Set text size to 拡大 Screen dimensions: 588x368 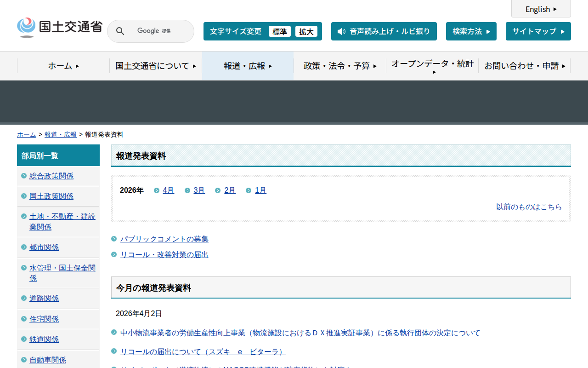coord(306,31)
